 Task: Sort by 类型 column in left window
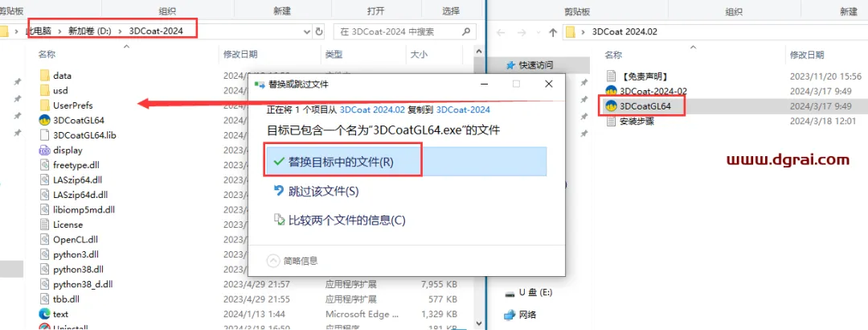334,55
